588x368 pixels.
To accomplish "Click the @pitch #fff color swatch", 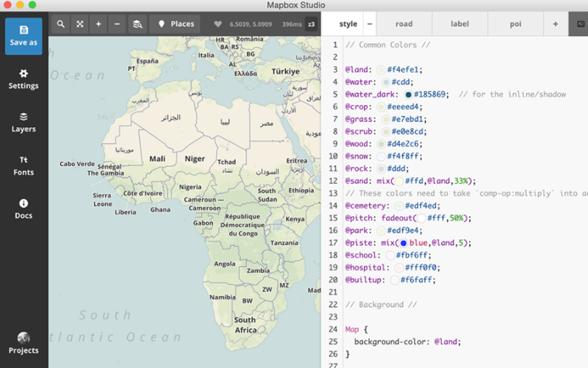I will (421, 218).
